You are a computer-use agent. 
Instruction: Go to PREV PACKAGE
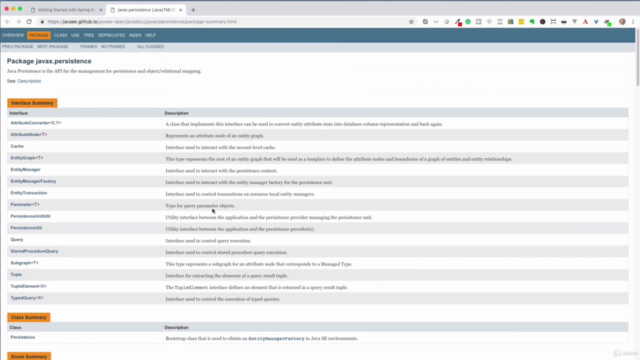[18, 47]
